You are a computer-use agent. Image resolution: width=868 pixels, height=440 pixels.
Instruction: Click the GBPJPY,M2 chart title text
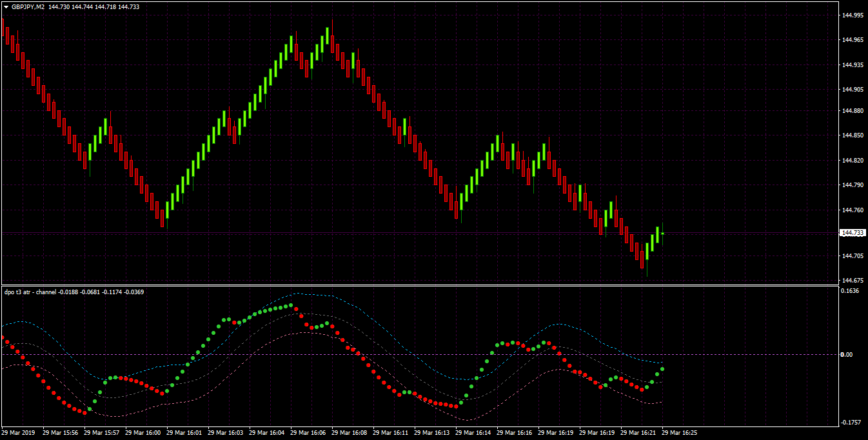28,6
